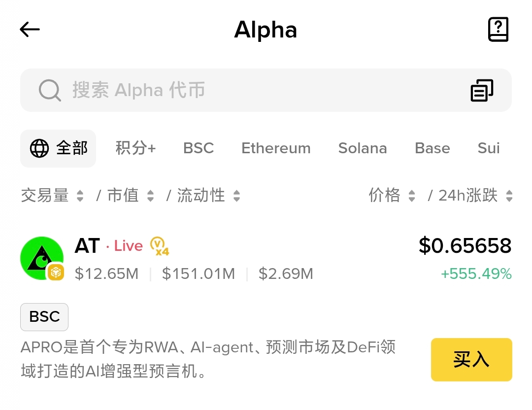This screenshot has width=532, height=410.
Task: Switch to the 积分+ tab
Action: point(135,148)
